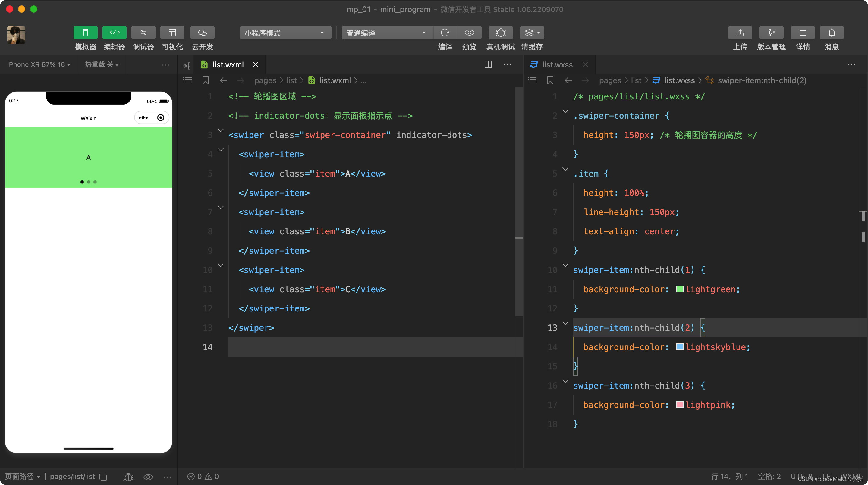Click the lightpink color swatch
The width and height of the screenshot is (868, 485).
tap(680, 405)
